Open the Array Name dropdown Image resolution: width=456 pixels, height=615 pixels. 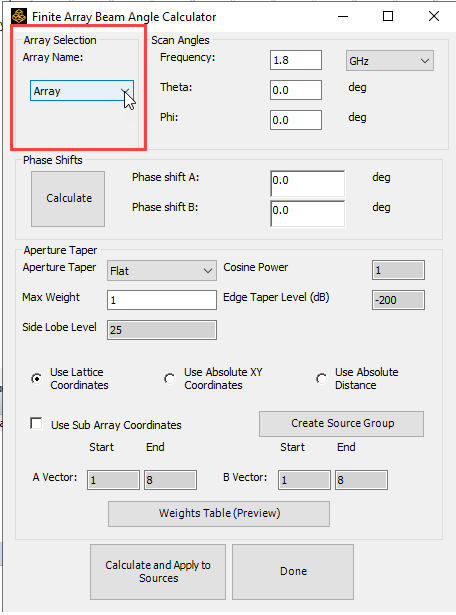(82, 91)
